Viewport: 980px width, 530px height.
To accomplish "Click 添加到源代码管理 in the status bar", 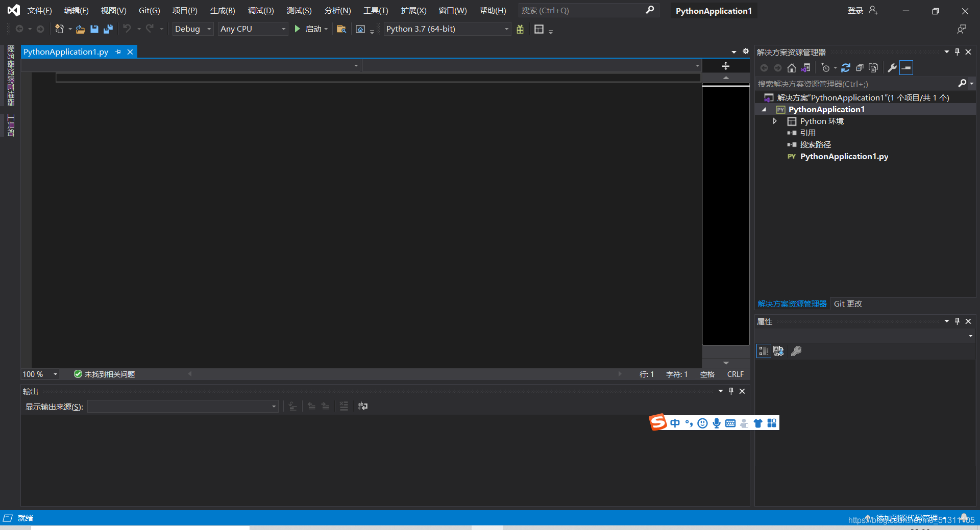I will tap(907, 518).
